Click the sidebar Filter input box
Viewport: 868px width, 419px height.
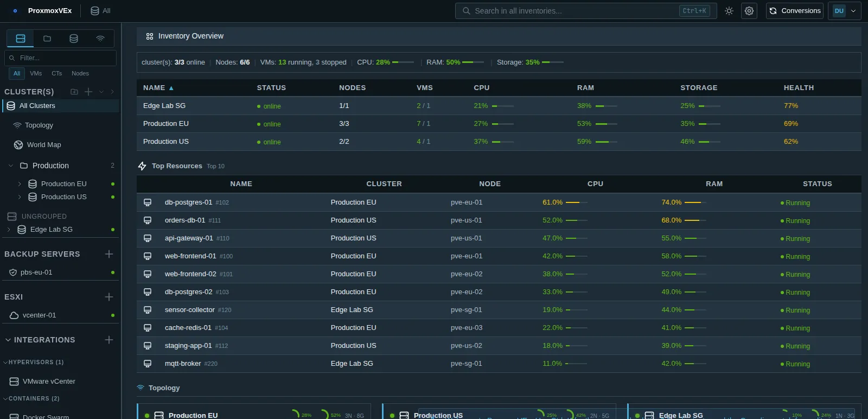click(x=60, y=58)
